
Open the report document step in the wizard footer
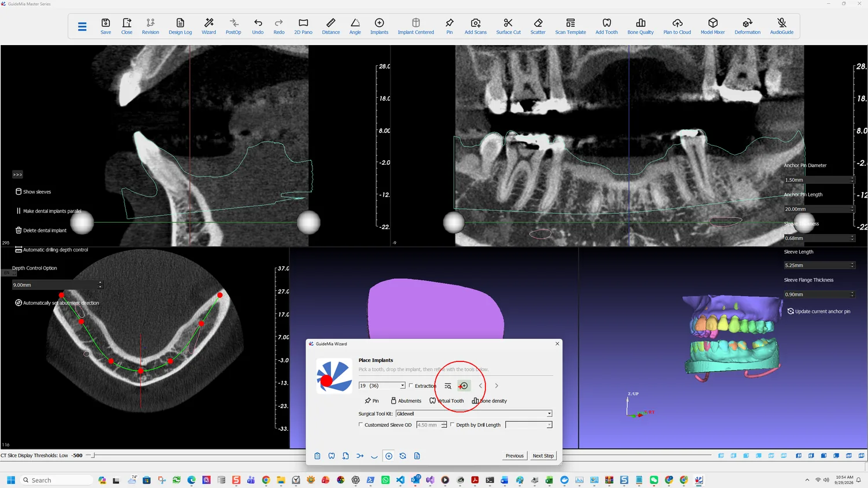pos(417,456)
